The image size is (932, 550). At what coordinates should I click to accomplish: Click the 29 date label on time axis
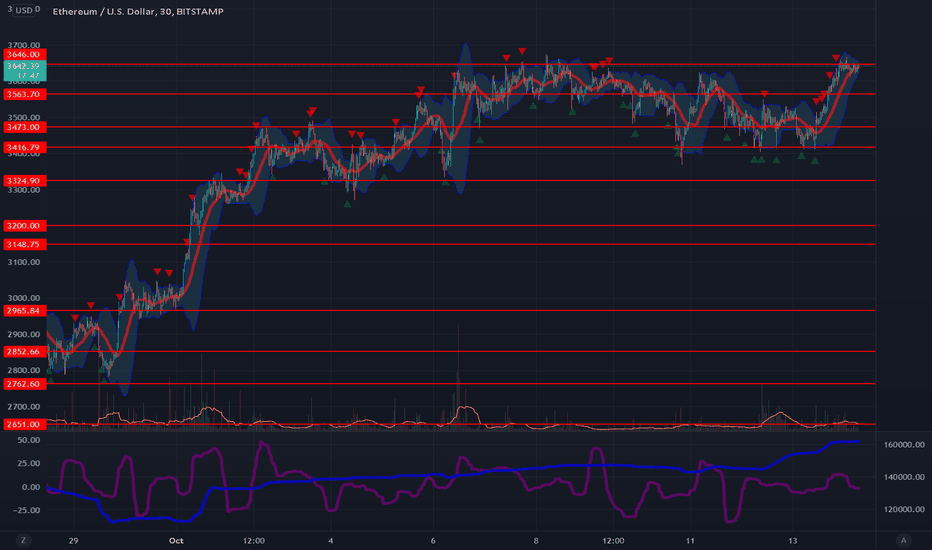pyautogui.click(x=73, y=540)
